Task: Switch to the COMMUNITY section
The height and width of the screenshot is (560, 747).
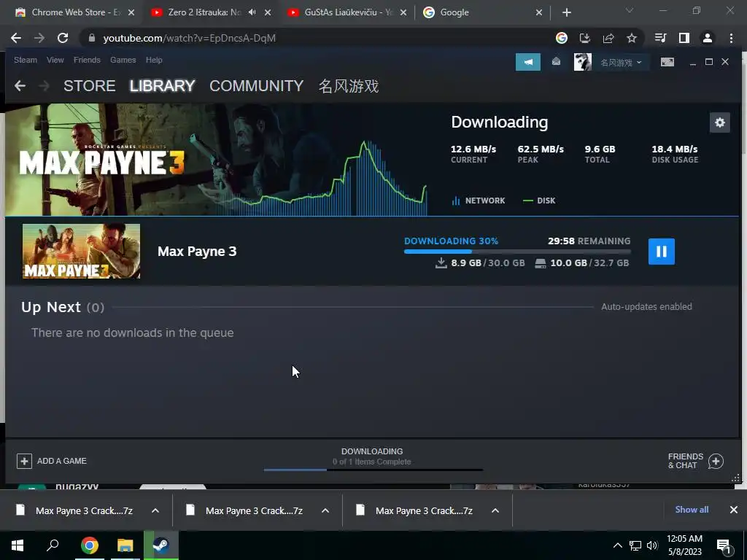Action: click(x=256, y=86)
